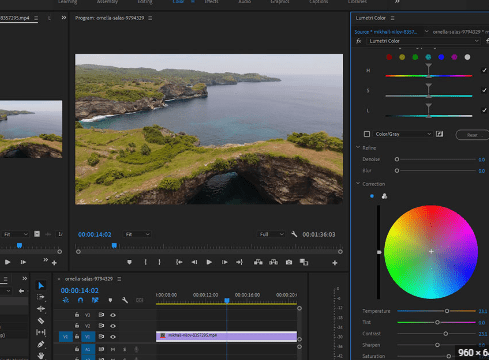Viewport: 489px width, 360px height.
Task: Select the Razor tool
Action: (x=41, y=321)
